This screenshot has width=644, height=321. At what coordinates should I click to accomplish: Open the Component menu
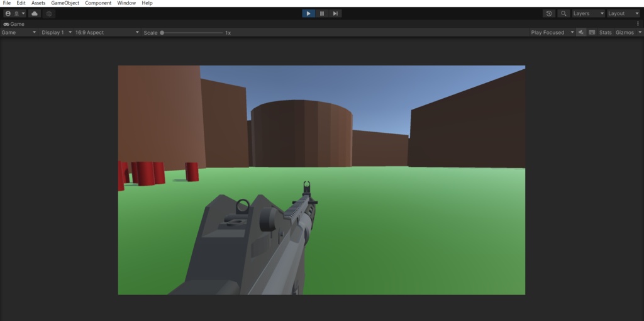click(x=98, y=3)
